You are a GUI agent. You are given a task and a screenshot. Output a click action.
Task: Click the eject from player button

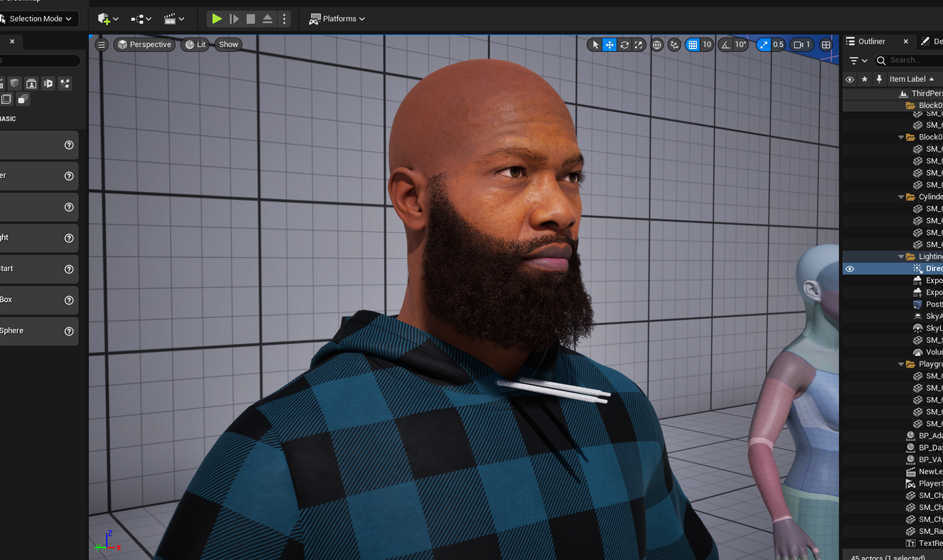click(x=267, y=19)
